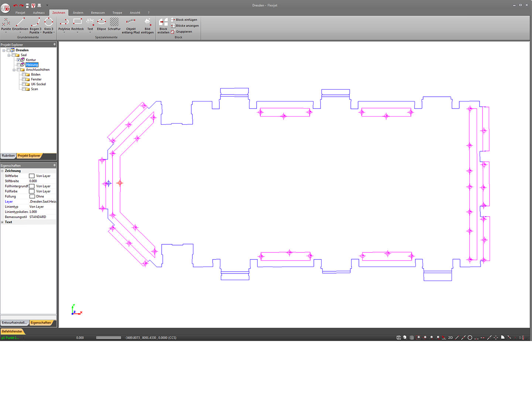The height and width of the screenshot is (399, 532).
Task: Uncheck the Kontur layer checkbox
Action: click(18, 60)
